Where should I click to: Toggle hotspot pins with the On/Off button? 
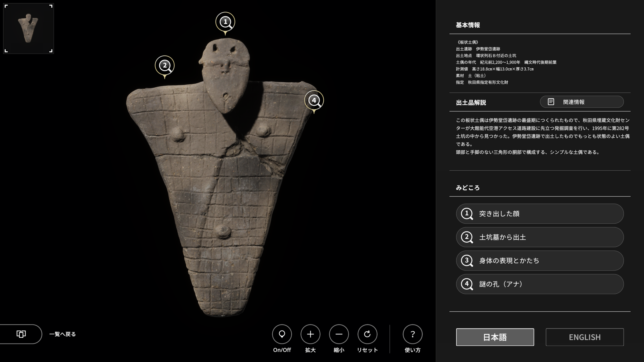(x=282, y=334)
